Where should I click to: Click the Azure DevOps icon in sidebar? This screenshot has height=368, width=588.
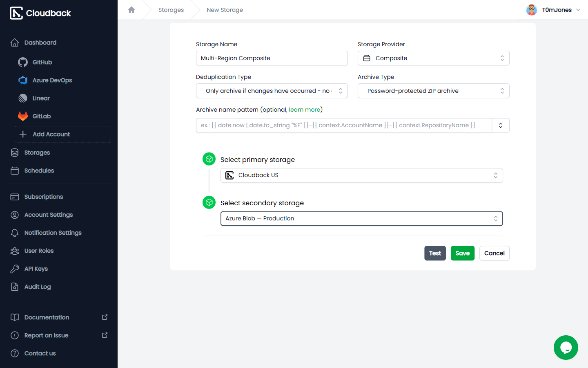click(23, 80)
